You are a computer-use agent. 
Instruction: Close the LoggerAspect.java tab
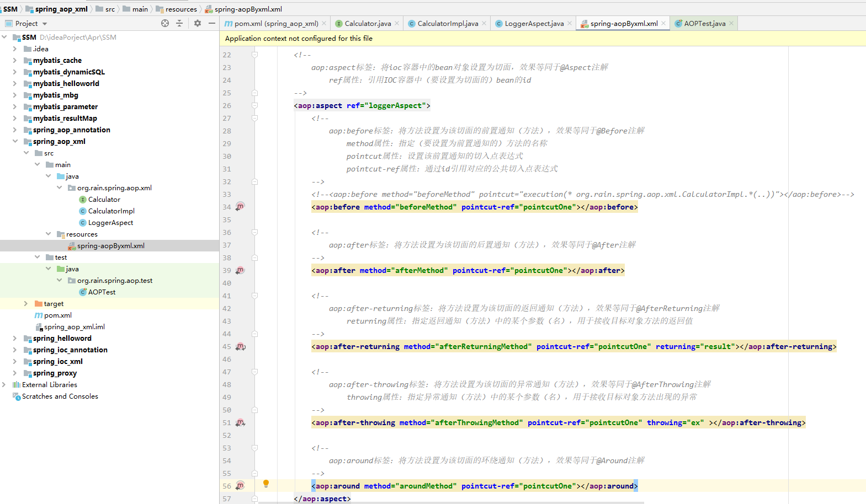570,23
